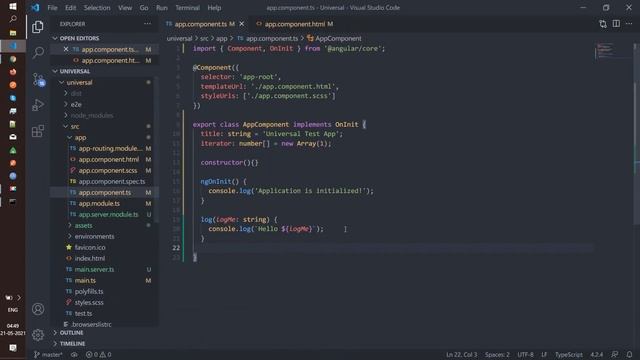The height and width of the screenshot is (360, 640).
Task: Open the Go menu
Action: (x=144, y=8)
